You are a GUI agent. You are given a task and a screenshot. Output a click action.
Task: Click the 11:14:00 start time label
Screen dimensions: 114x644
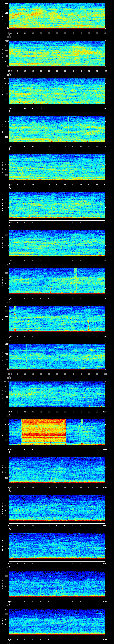(9, 601)
